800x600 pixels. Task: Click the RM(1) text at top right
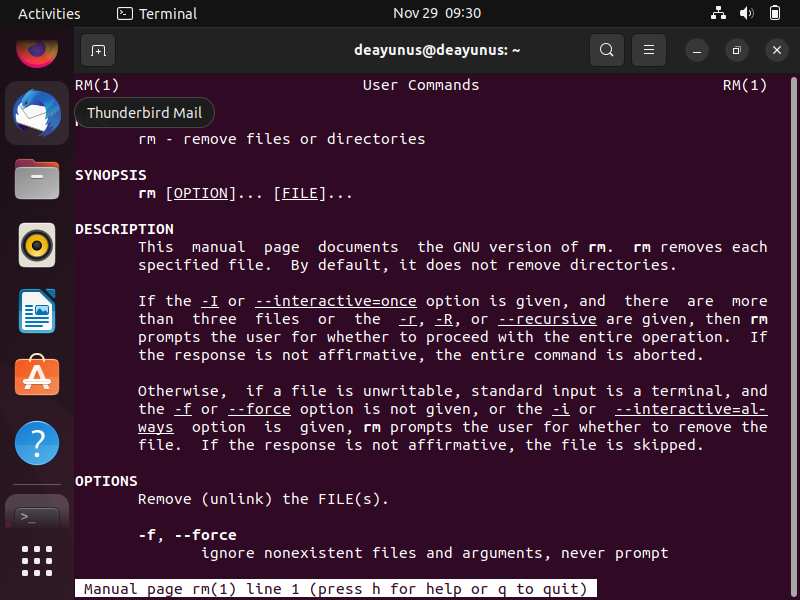coord(744,85)
